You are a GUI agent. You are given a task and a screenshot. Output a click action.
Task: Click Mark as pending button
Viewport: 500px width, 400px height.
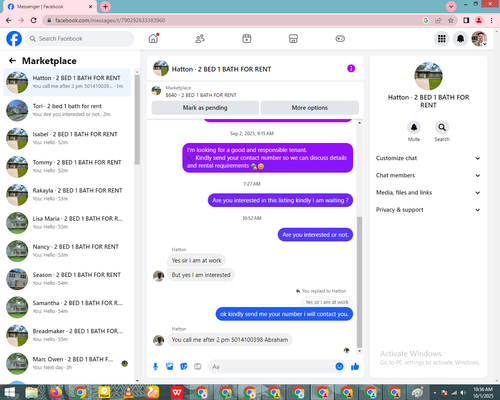point(205,108)
